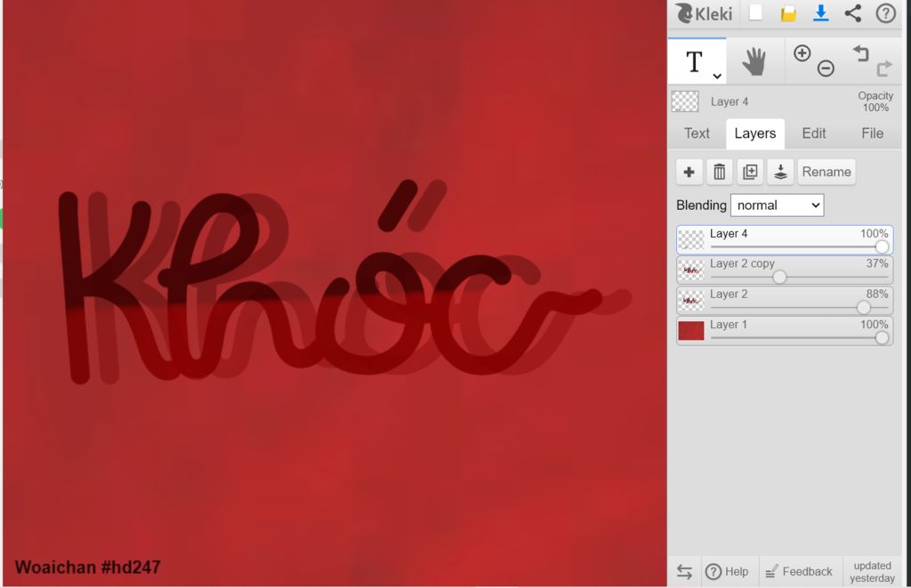Expand the tool selection chevron

[717, 77]
